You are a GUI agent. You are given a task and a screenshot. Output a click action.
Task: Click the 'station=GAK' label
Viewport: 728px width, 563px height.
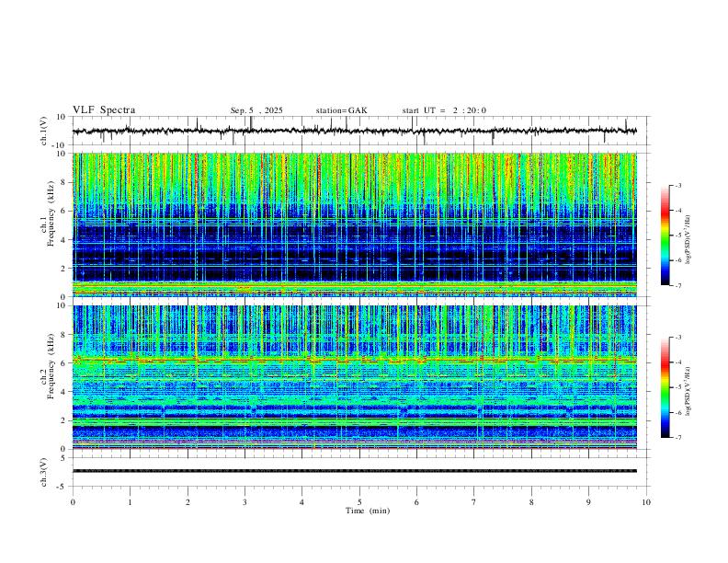(341, 110)
